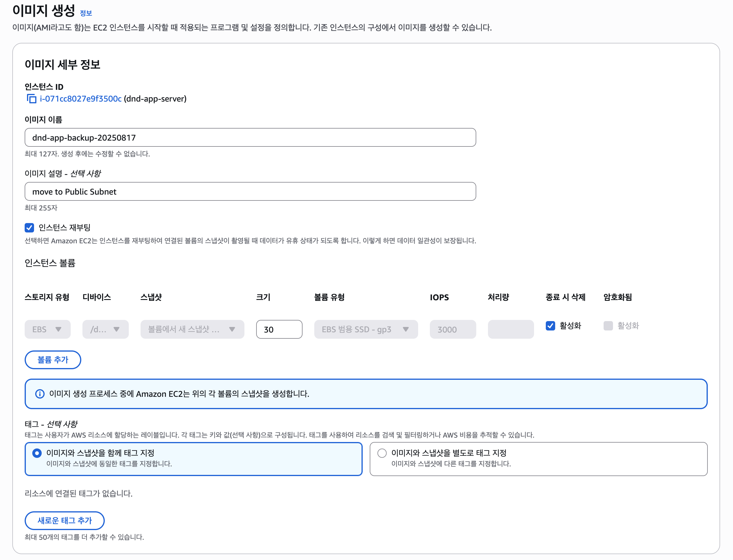Click the disabled 암호화됨 활성화 checkbox
This screenshot has height=560, width=733.
tap(608, 326)
